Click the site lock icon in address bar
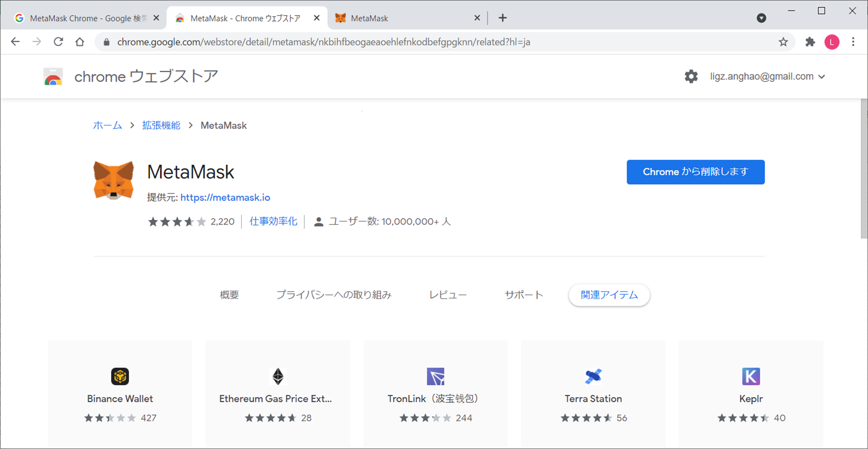868x449 pixels. pyautogui.click(x=106, y=42)
